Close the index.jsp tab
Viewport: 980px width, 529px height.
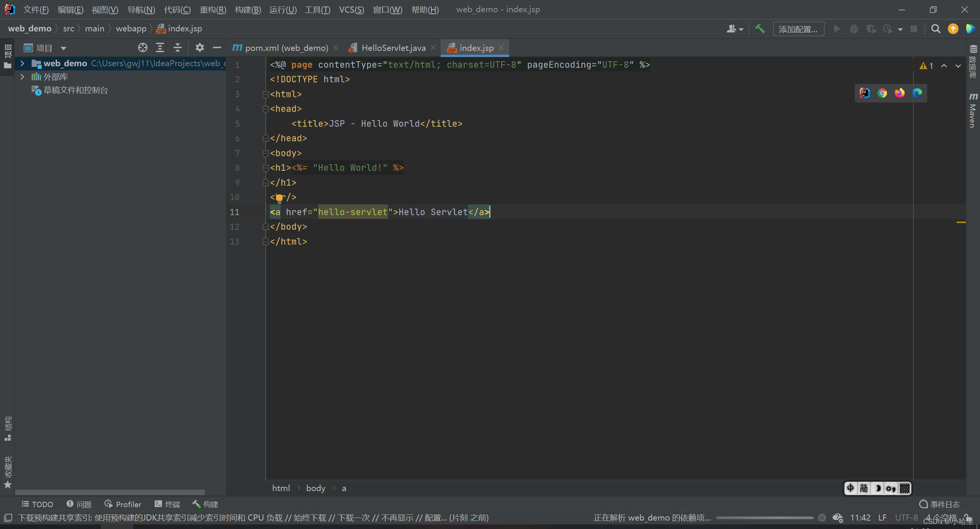pos(501,47)
